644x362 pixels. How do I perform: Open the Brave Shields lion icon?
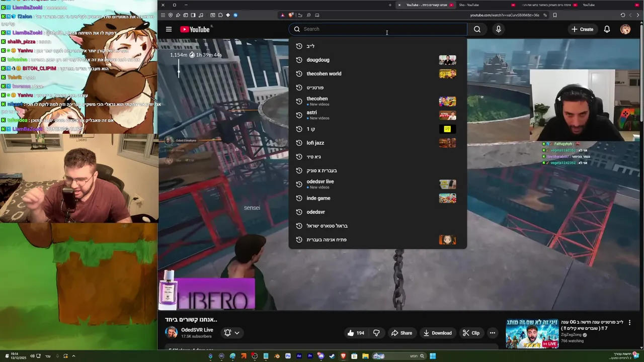pyautogui.click(x=291, y=15)
